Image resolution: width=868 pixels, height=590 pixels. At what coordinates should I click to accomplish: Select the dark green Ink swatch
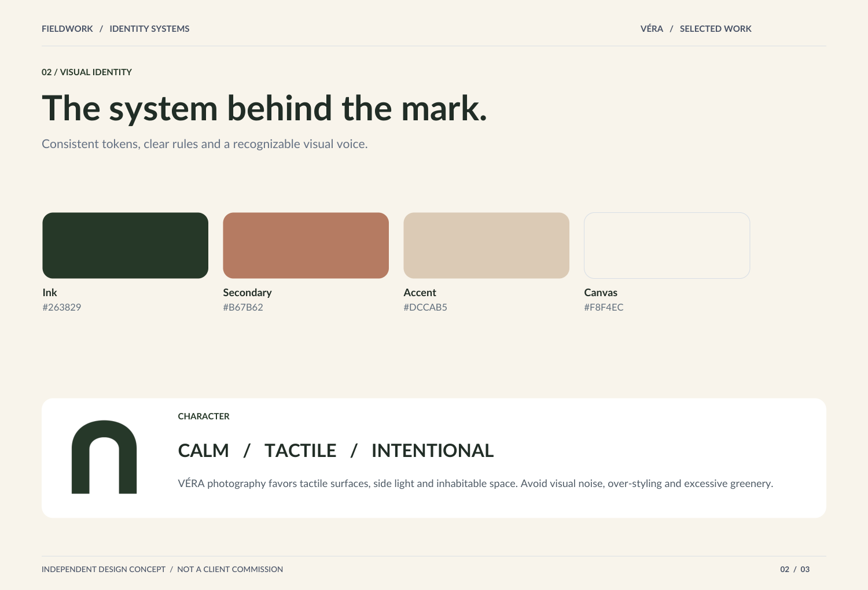tap(126, 245)
